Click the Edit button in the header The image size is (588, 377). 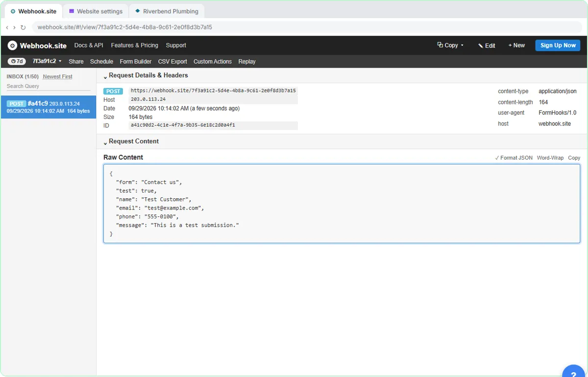coord(487,46)
